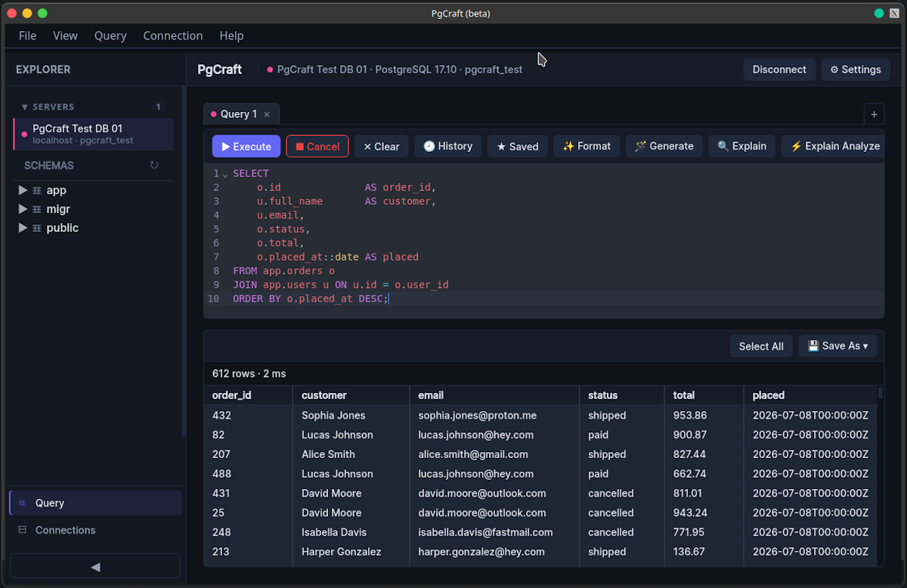Click the explorer panel scrollbar
The width and height of the screenshot is (907, 588).
pyautogui.click(x=183, y=261)
